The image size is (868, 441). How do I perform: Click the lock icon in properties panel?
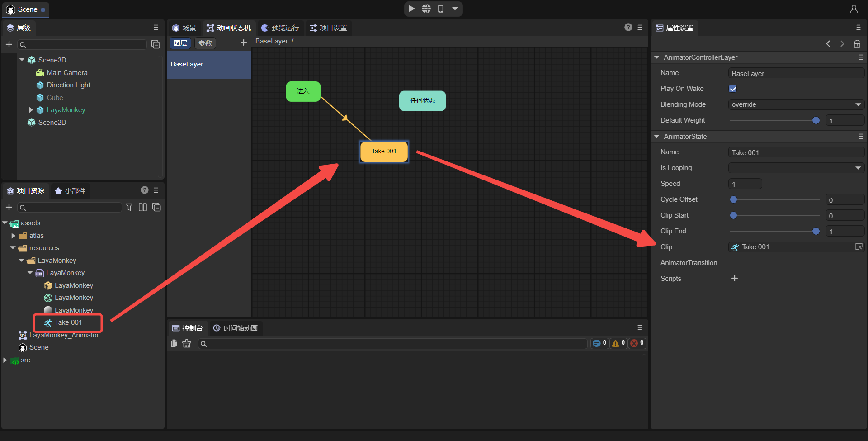coord(857,44)
